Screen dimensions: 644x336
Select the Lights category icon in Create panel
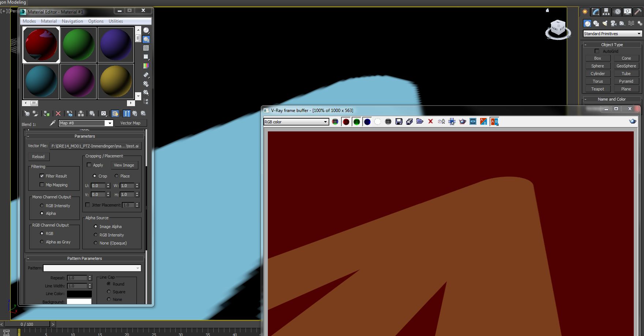pyautogui.click(x=605, y=23)
